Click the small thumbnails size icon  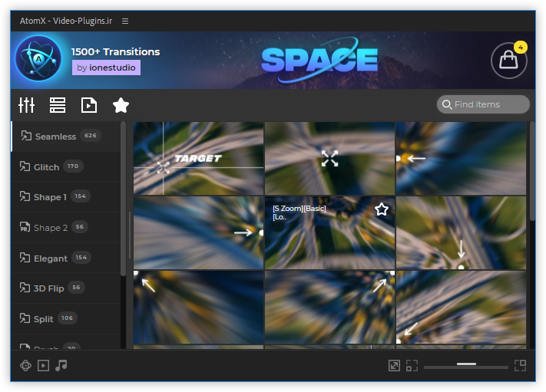point(412,366)
